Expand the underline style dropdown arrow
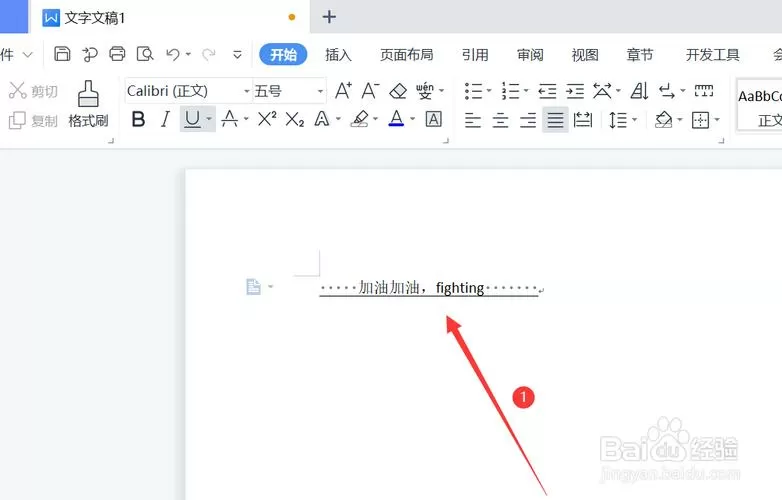 pyautogui.click(x=209, y=119)
